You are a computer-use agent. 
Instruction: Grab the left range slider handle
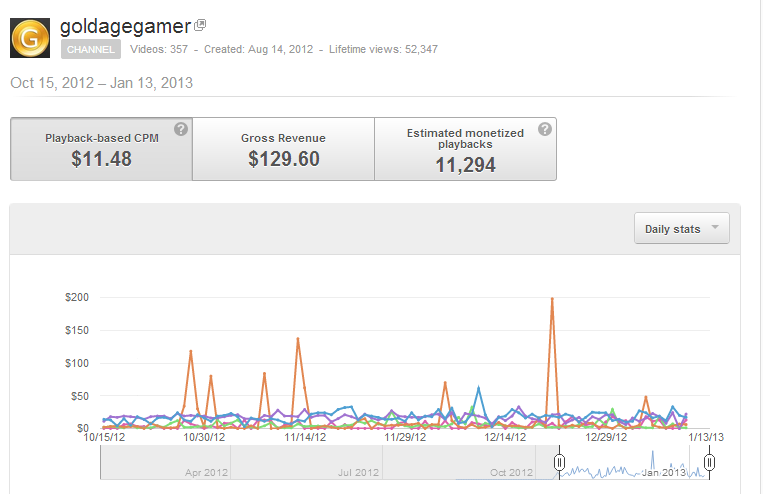click(x=559, y=462)
